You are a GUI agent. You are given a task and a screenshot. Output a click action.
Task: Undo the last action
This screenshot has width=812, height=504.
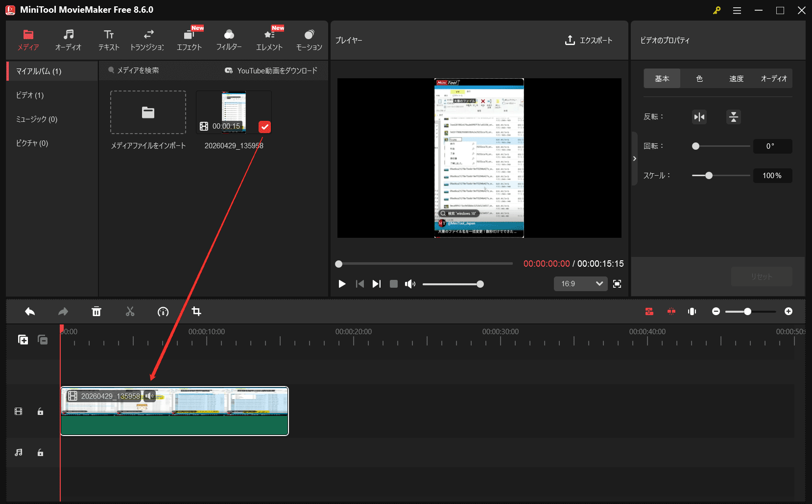(x=30, y=312)
